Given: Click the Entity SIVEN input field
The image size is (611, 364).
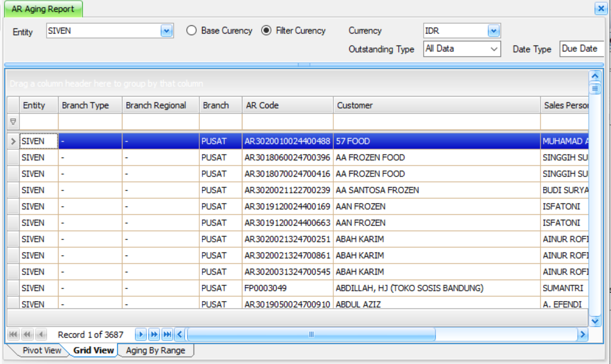Looking at the screenshot, I should 103,31.
